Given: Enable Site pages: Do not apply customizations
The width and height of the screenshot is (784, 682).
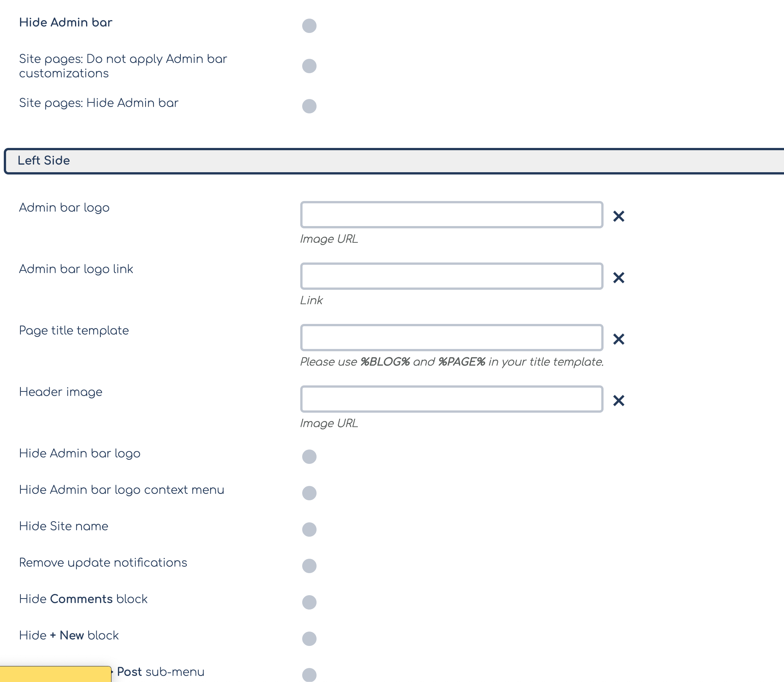Looking at the screenshot, I should [x=309, y=66].
